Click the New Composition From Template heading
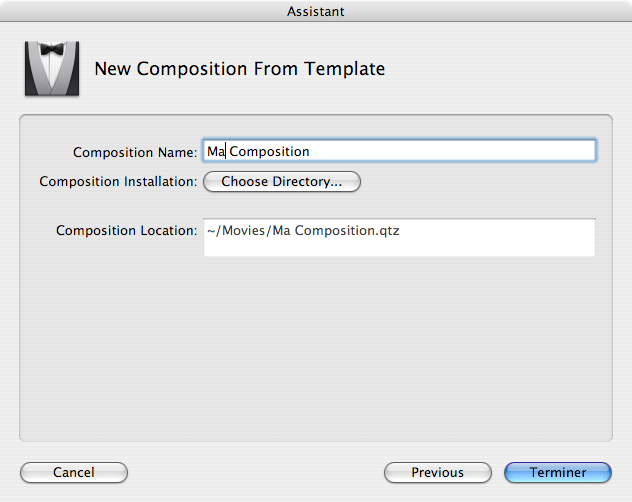 240,69
